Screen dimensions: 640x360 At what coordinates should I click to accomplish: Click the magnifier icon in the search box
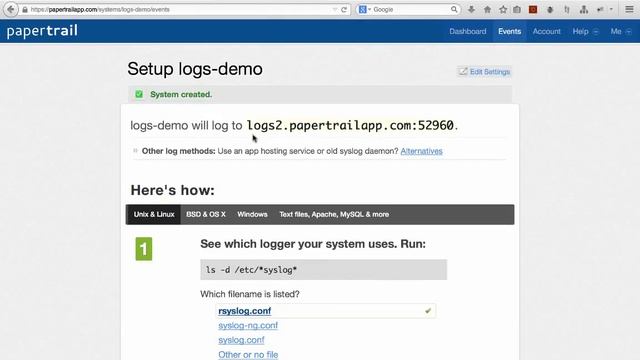(x=454, y=9)
